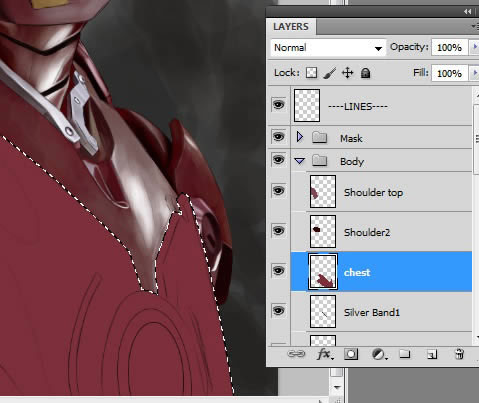Collapse Layers panel with double arrows
This screenshot has width=479, height=403.
click(x=467, y=12)
